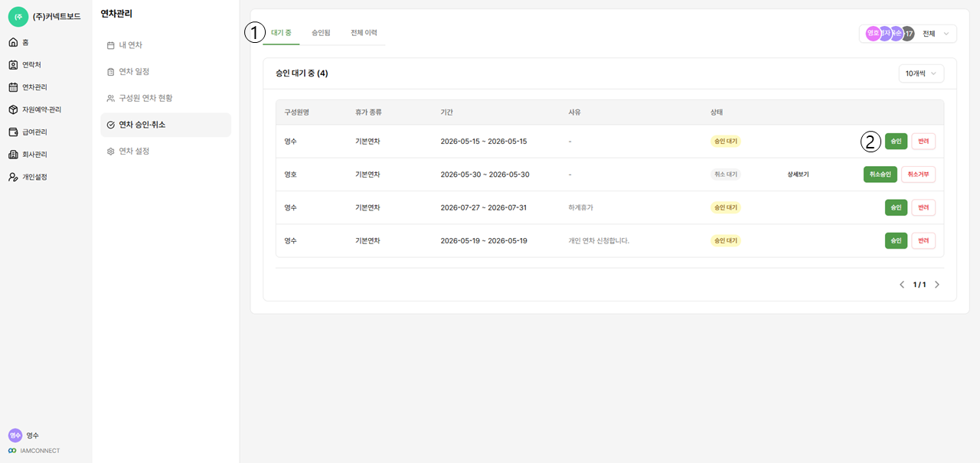
Task: Go to next page arrow in pagination
Action: click(x=937, y=285)
